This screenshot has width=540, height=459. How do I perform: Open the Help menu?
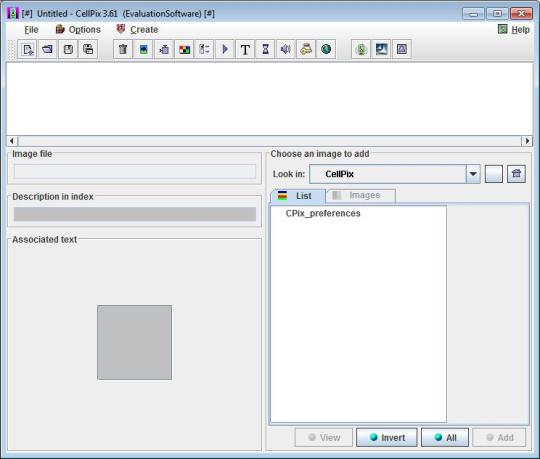point(514,30)
